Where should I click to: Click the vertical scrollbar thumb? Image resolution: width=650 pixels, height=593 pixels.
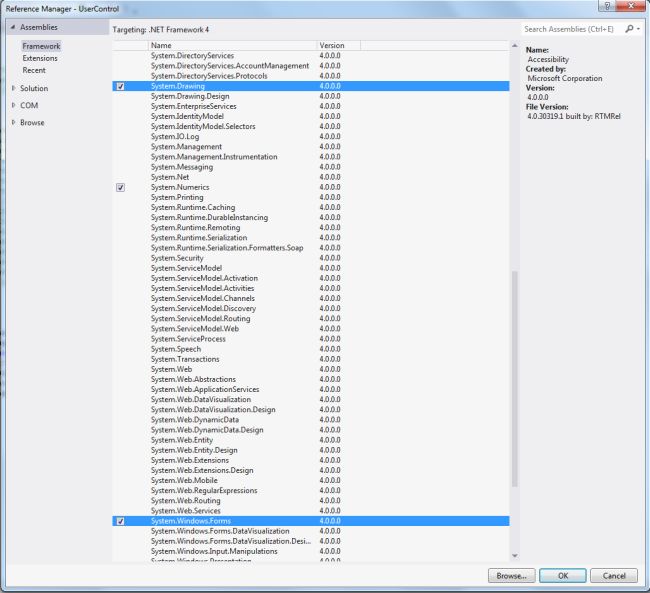(515, 378)
